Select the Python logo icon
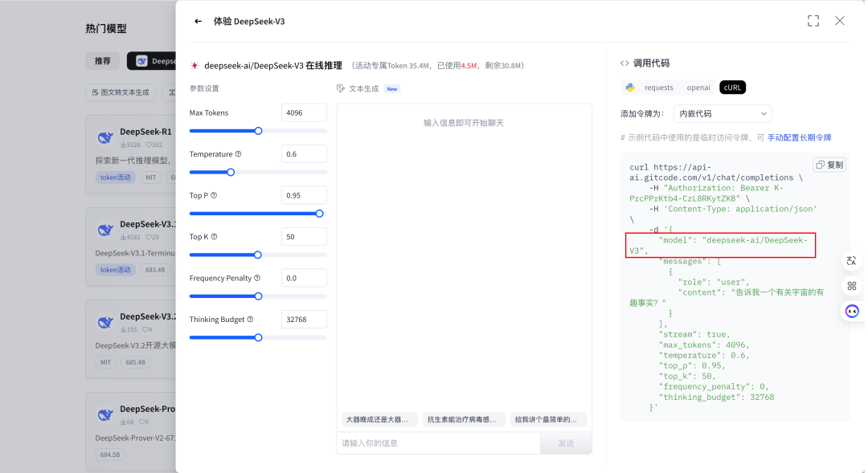The height and width of the screenshot is (473, 868). pyautogui.click(x=630, y=88)
